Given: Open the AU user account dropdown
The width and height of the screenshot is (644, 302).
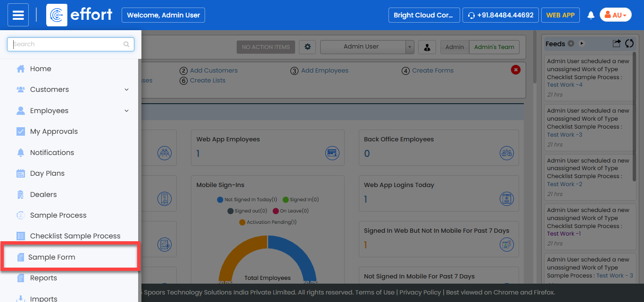Looking at the screenshot, I should pos(615,15).
